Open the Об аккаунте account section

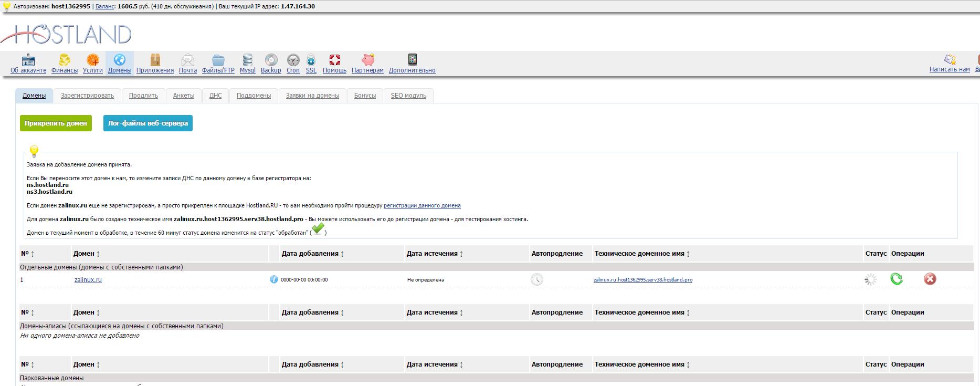(x=28, y=64)
